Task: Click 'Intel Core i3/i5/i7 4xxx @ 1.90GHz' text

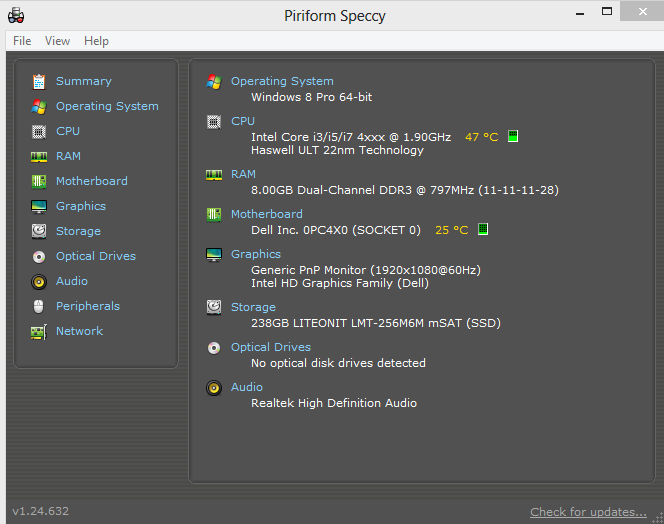Action: 351,137
